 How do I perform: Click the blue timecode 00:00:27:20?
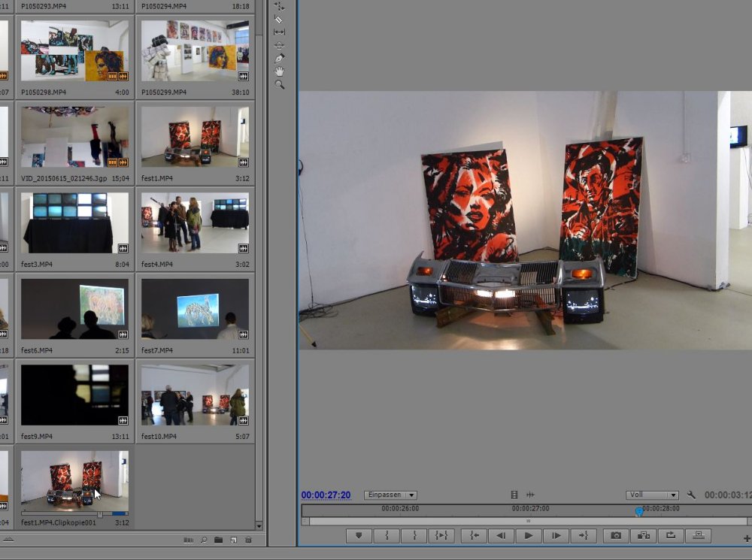[x=326, y=495]
